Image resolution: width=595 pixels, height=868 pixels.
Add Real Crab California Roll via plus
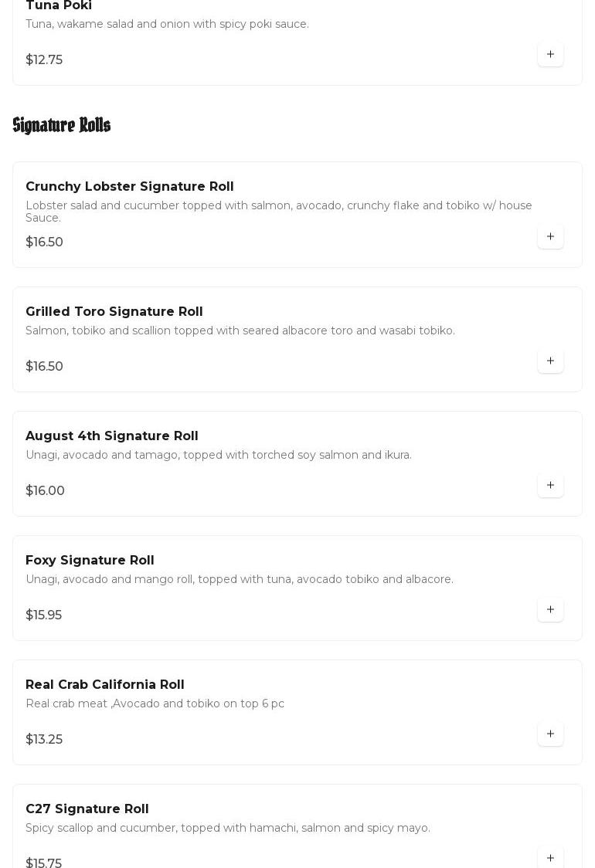[550, 734]
